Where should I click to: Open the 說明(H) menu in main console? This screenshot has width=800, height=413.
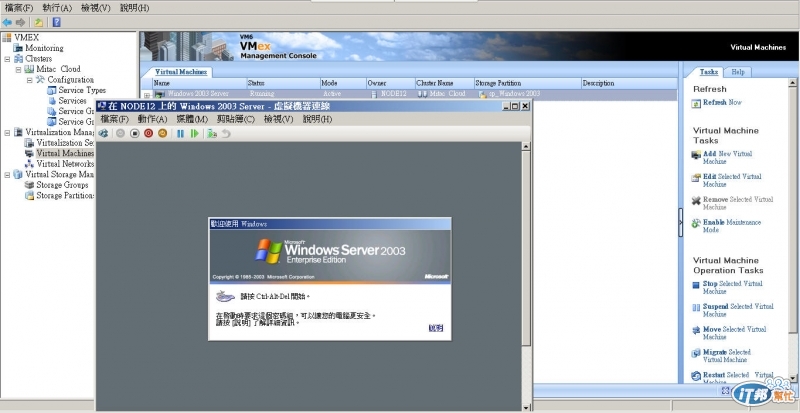click(x=135, y=8)
